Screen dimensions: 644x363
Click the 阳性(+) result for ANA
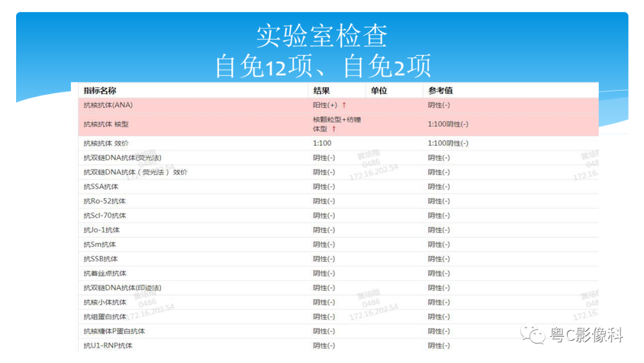[x=325, y=105]
